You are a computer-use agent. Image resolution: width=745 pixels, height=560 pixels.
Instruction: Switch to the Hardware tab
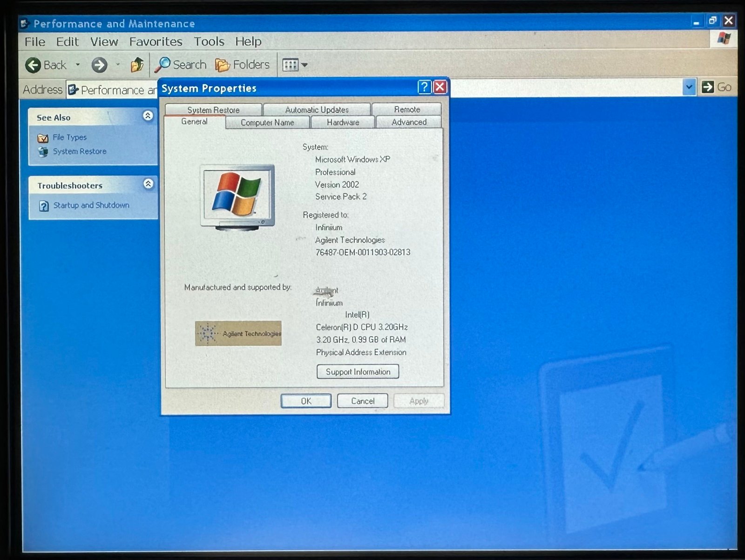[x=343, y=122]
